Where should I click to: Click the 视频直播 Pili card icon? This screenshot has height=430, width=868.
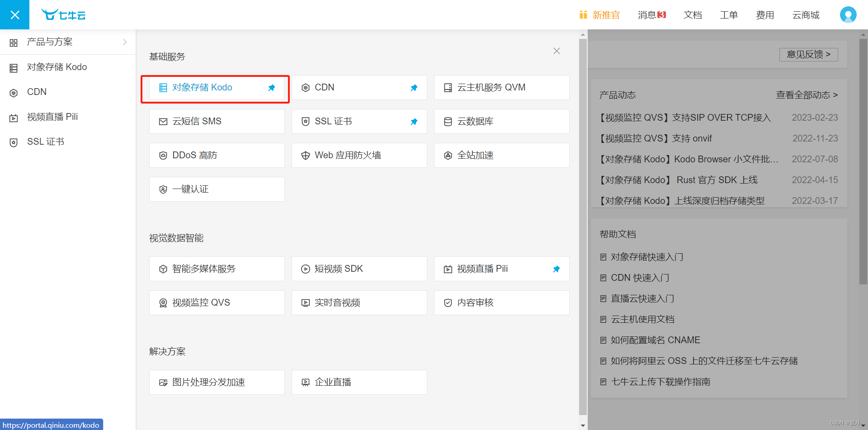click(448, 269)
